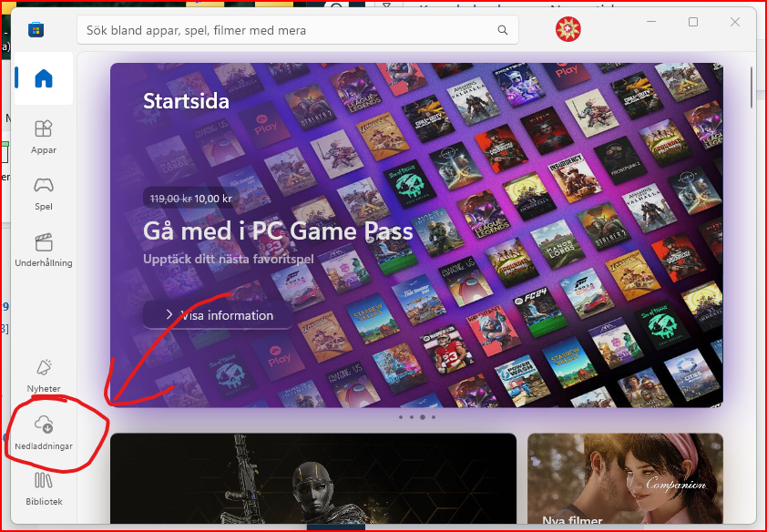This screenshot has width=767, height=532.
Task: Click the search magnifier icon
Action: (502, 30)
